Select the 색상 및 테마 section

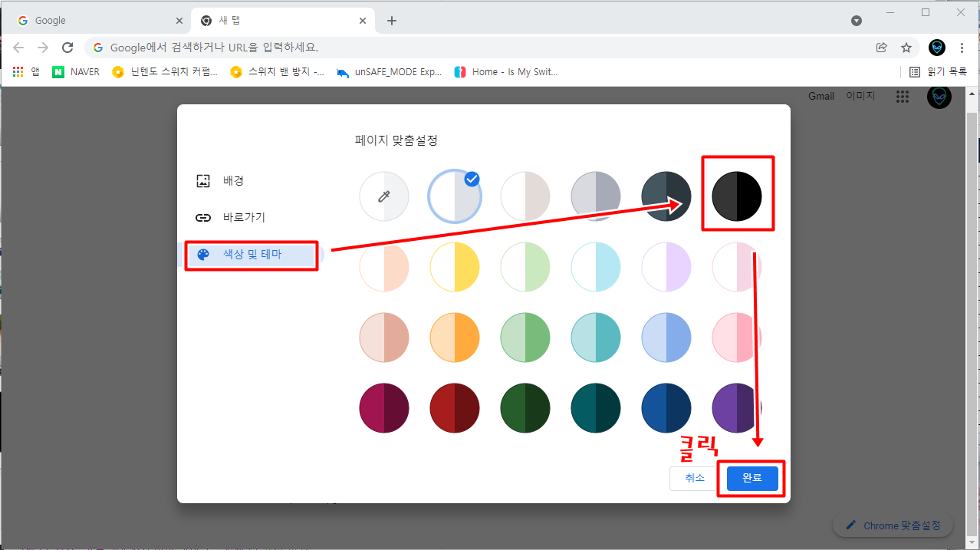point(251,255)
